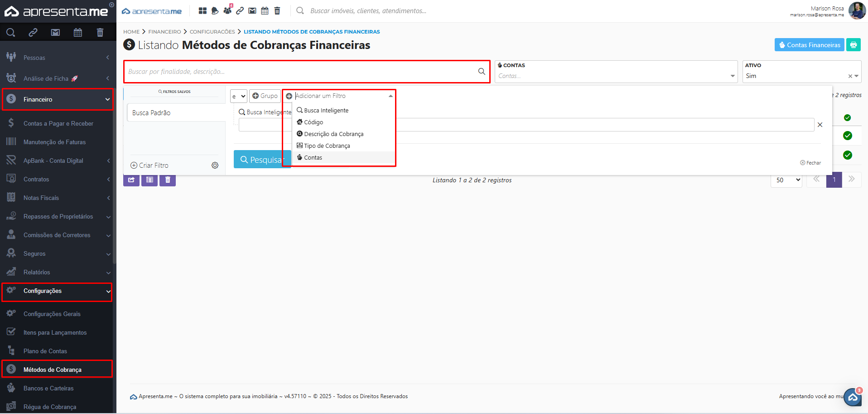Select 'Tipo de Cobrança' filter option
This screenshot has height=414, width=868.
(x=327, y=146)
